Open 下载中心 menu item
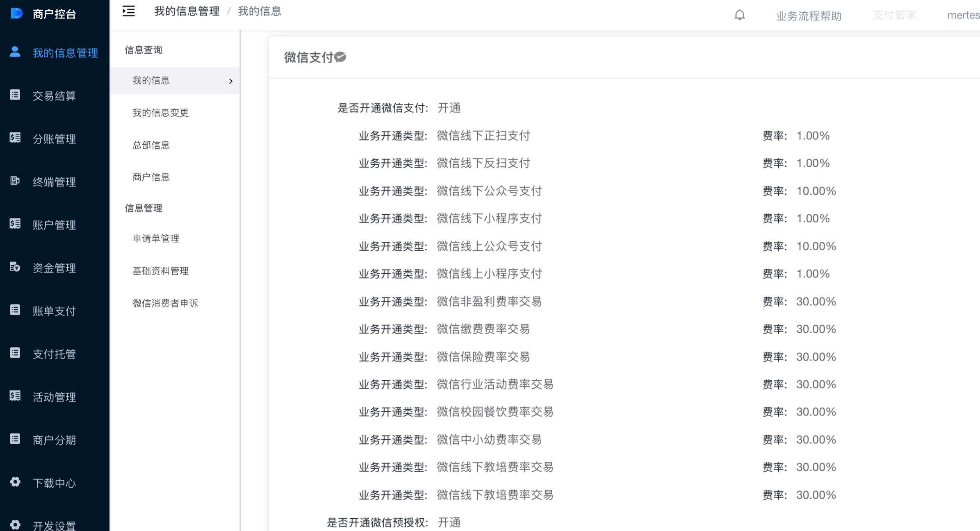This screenshot has width=980, height=531. click(x=55, y=483)
